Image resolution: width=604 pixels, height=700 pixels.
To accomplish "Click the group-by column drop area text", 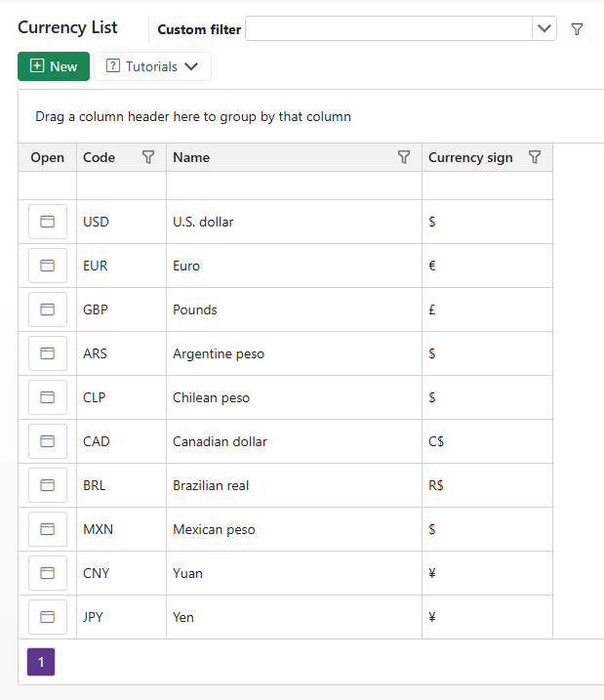I will [193, 116].
